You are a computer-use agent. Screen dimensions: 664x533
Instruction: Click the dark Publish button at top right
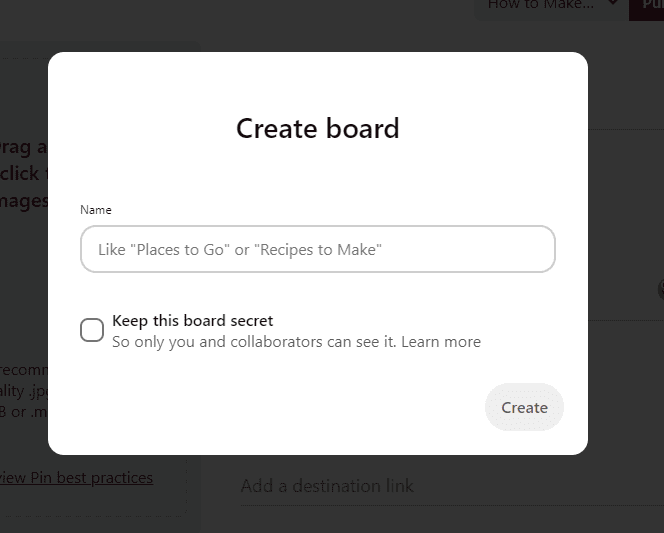click(x=647, y=6)
